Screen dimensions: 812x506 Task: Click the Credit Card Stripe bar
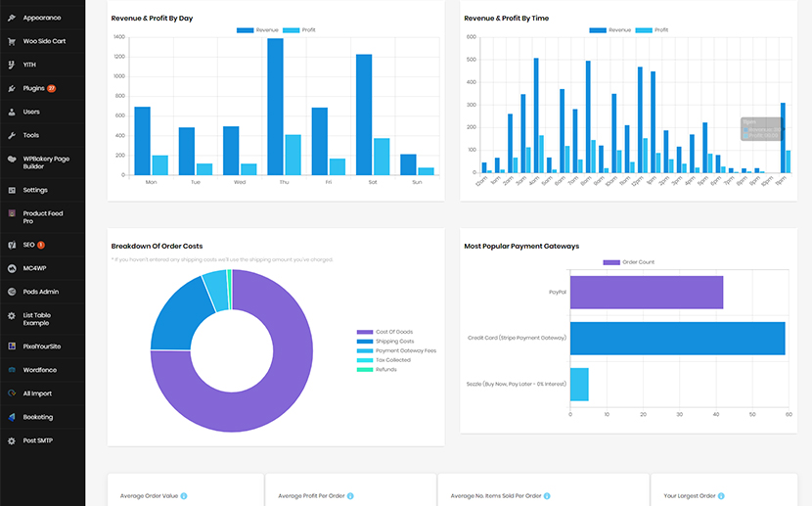[x=678, y=339]
